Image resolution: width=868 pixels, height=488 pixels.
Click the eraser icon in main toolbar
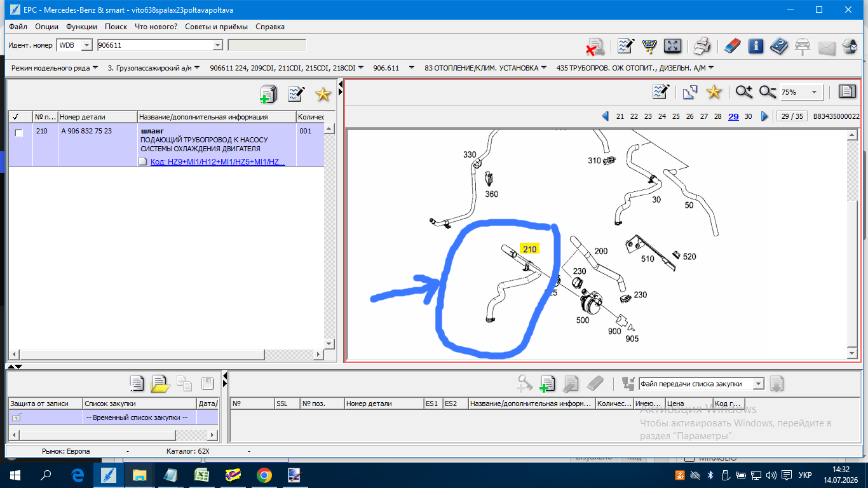pos(733,46)
